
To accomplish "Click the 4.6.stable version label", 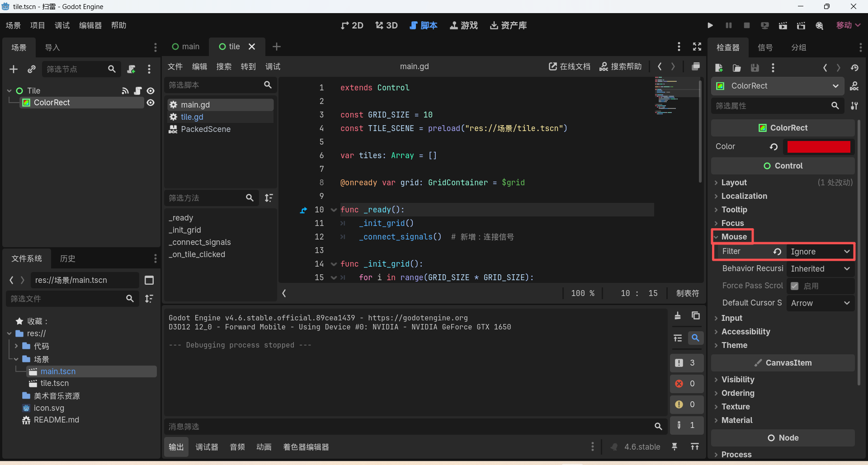I will 642,447.
